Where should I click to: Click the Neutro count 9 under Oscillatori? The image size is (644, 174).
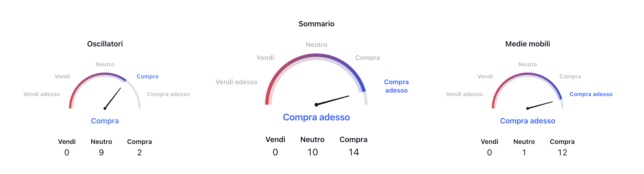(x=101, y=152)
